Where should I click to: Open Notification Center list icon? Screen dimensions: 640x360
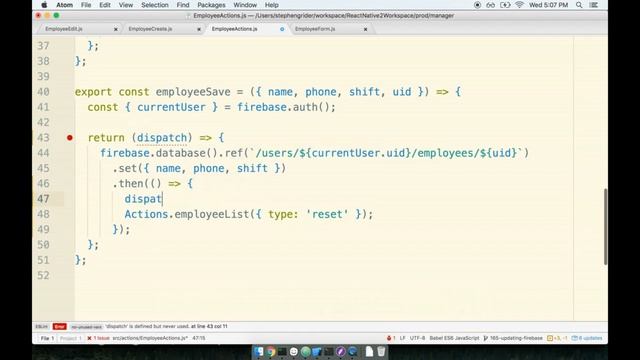[x=594, y=5]
